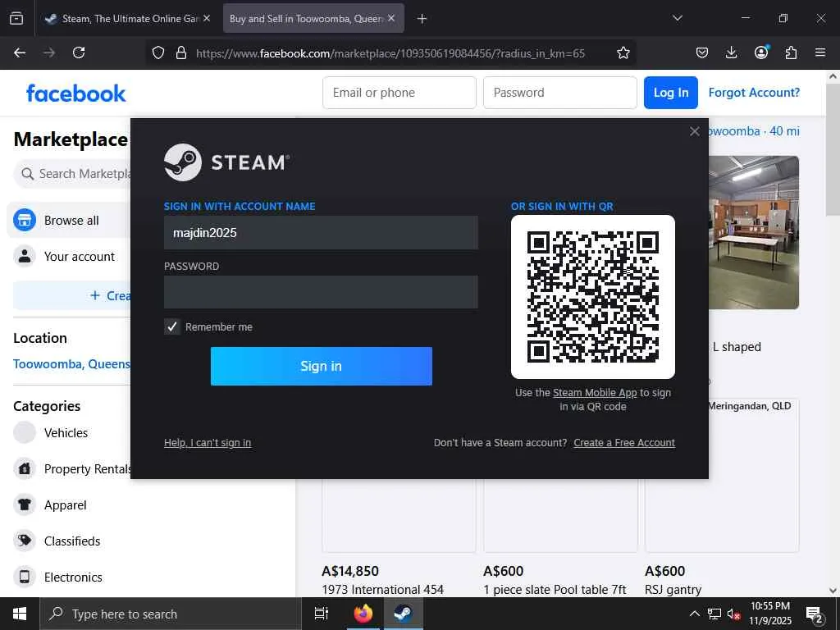This screenshot has height=630, width=840.
Task: Expand the list all tabs chevron
Action: [x=677, y=18]
